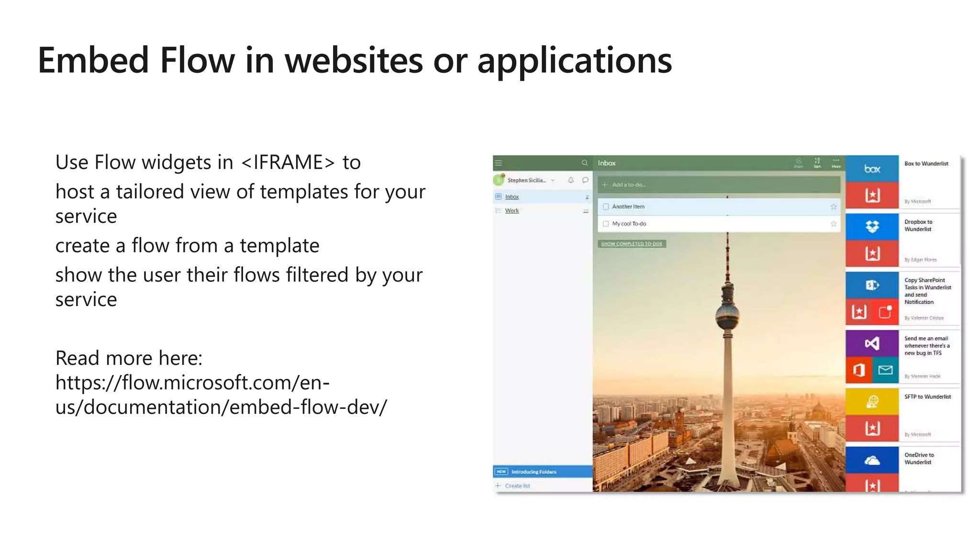
Task: Open the More options menu
Action: pyautogui.click(x=836, y=163)
